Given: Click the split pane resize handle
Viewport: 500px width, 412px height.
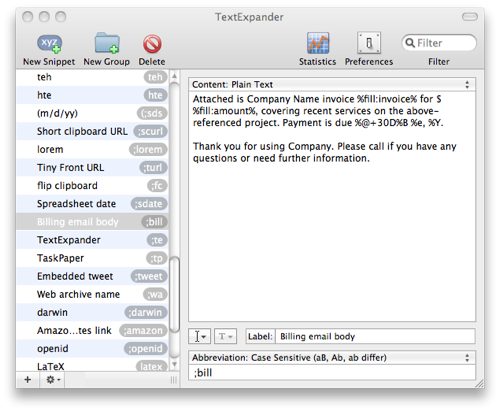Looking at the screenshot, I should point(174,380).
